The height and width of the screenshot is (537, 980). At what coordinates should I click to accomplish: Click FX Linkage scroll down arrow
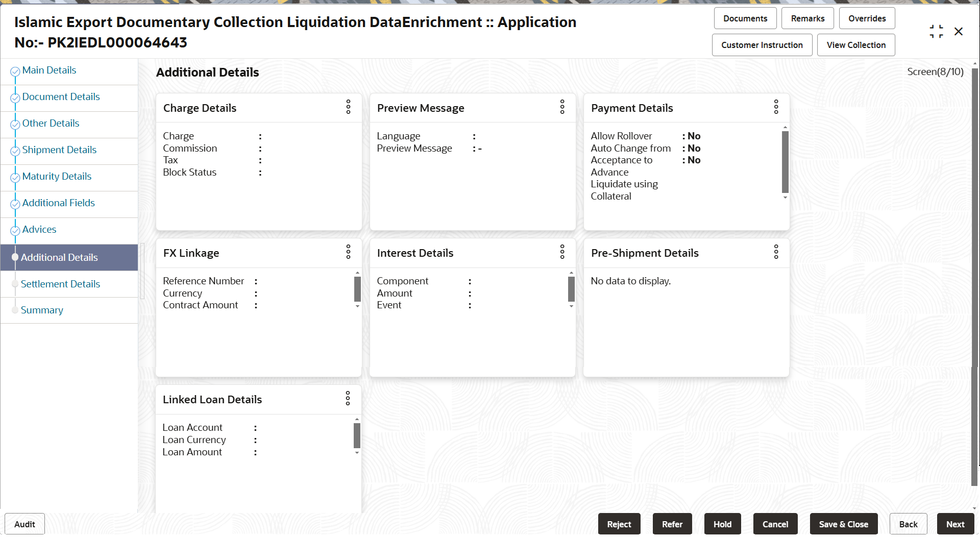(x=357, y=306)
